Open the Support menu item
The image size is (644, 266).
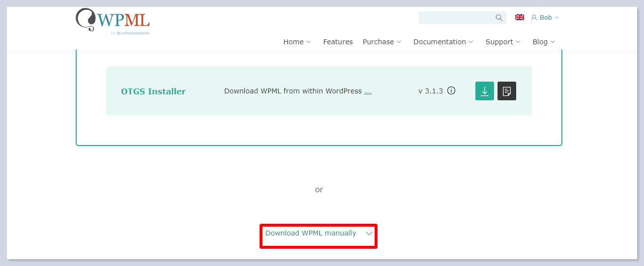coord(499,42)
